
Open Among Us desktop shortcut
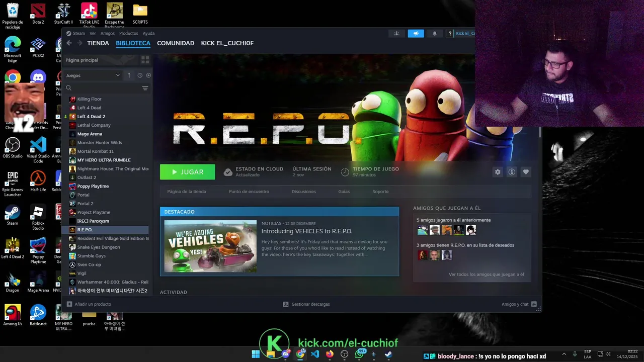[13, 315]
